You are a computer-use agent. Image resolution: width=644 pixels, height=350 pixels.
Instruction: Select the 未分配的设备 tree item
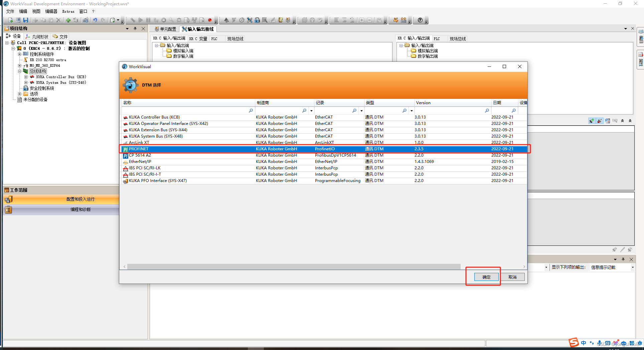(x=35, y=100)
